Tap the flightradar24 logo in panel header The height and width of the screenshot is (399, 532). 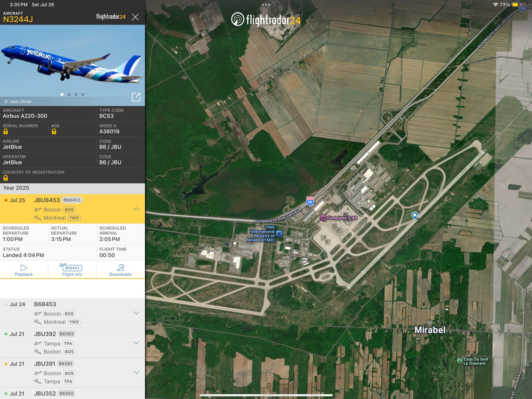click(111, 17)
